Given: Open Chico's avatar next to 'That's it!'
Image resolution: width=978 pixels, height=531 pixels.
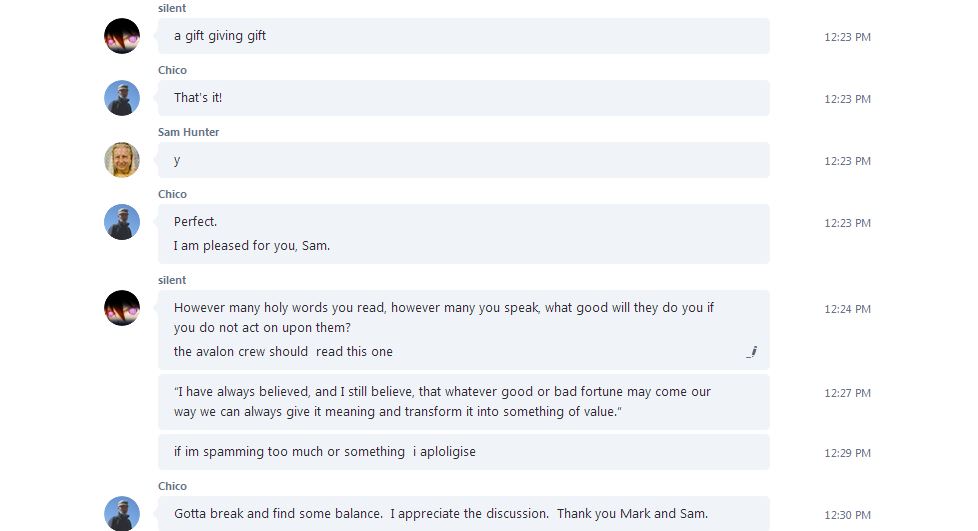Looking at the screenshot, I should pos(122,98).
